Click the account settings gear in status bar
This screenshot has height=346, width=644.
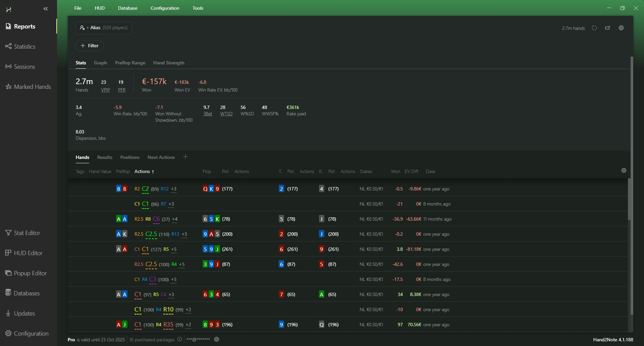click(217, 340)
